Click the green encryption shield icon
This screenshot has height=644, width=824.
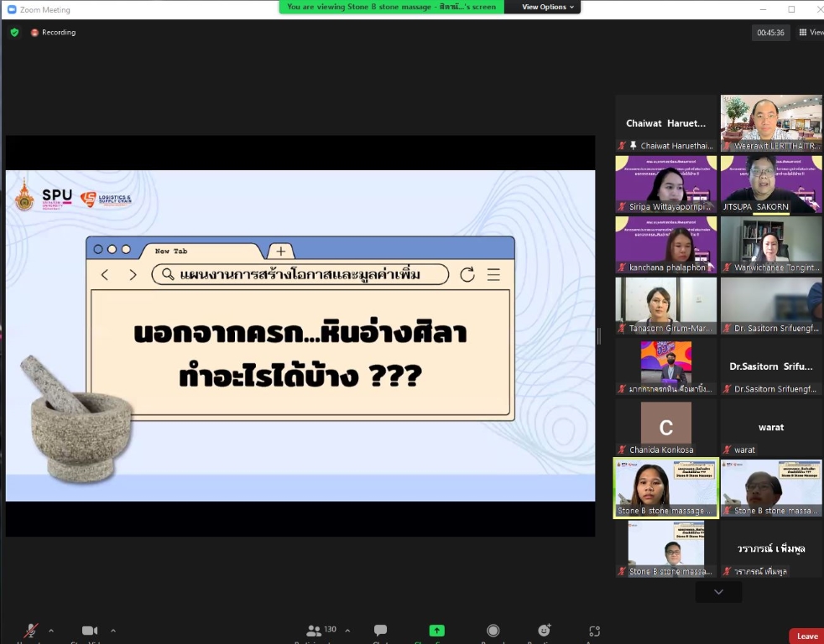click(15, 33)
